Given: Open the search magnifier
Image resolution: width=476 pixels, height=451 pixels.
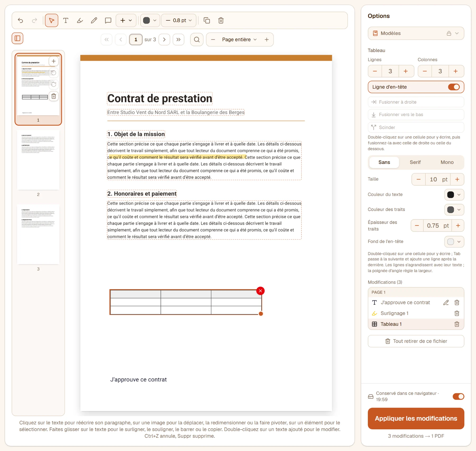Looking at the screenshot, I should 197,39.
